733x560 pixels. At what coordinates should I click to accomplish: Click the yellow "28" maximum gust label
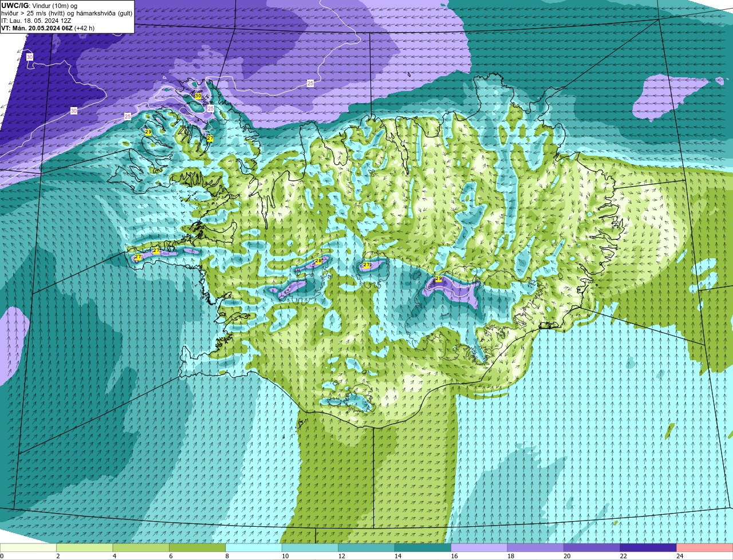point(318,261)
